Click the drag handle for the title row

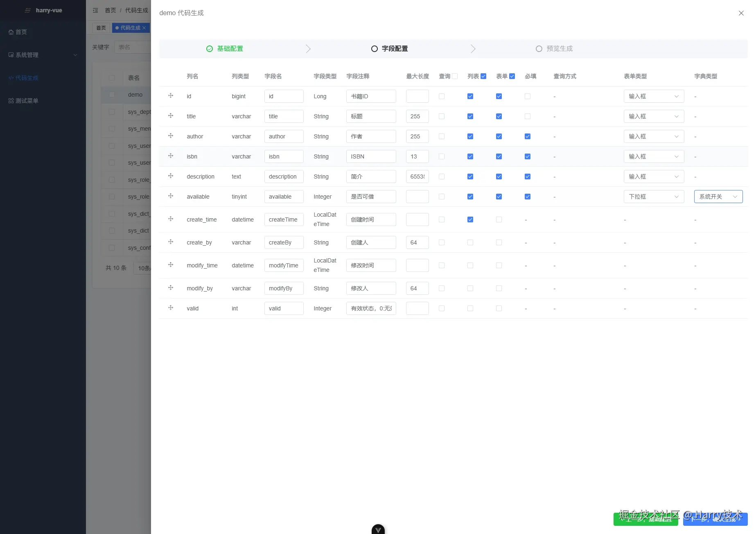tap(171, 116)
